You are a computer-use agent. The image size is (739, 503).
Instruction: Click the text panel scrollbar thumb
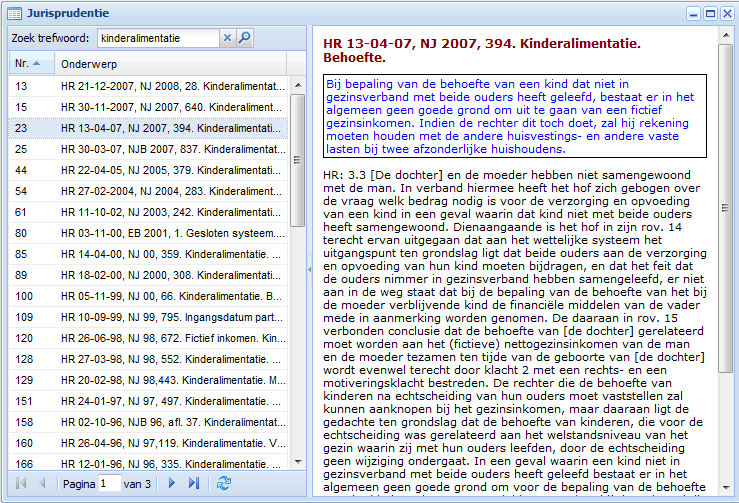(726, 207)
